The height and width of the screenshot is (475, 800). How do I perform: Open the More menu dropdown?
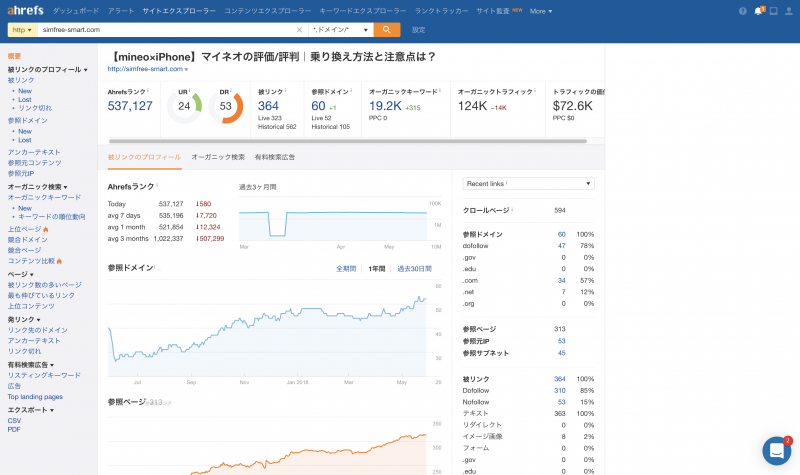(x=540, y=11)
